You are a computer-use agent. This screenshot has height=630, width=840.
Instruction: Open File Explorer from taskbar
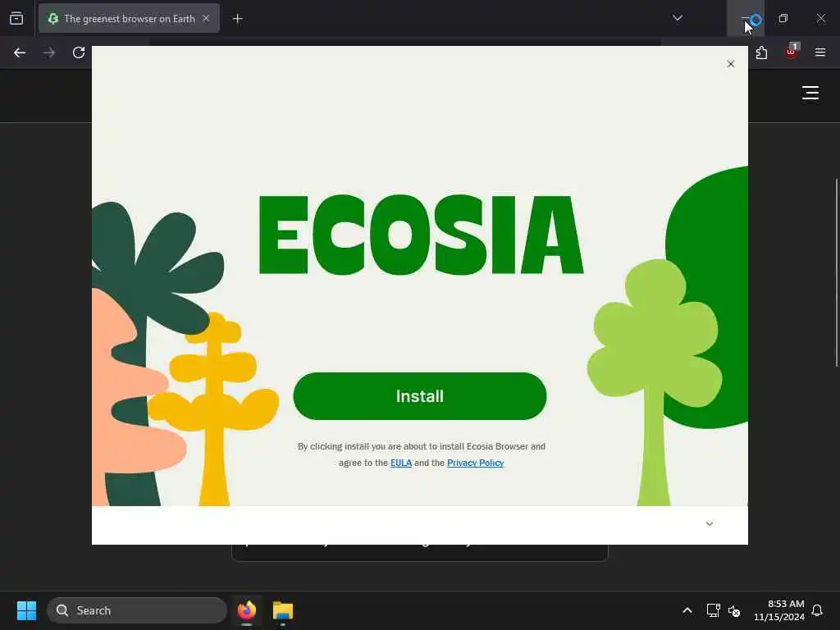(x=283, y=610)
